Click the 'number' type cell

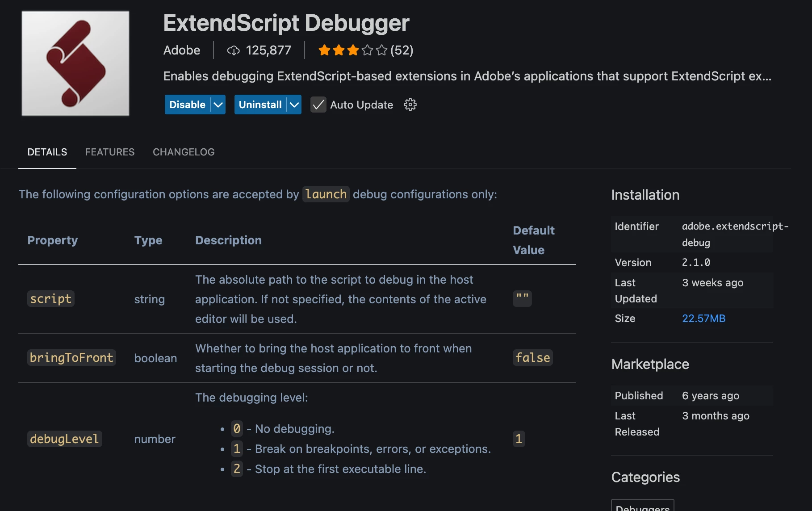pos(155,439)
